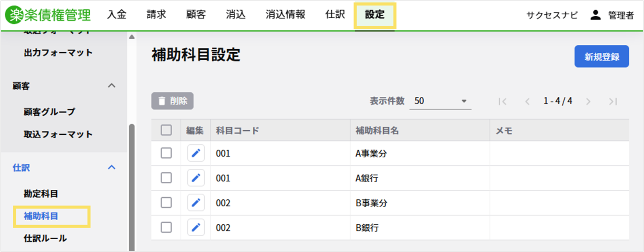
Task: Select the B銀行 row checkbox
Action: [166, 228]
